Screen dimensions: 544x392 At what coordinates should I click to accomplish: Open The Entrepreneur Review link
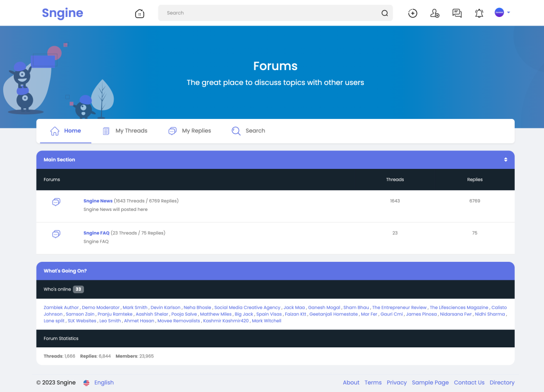pos(399,308)
